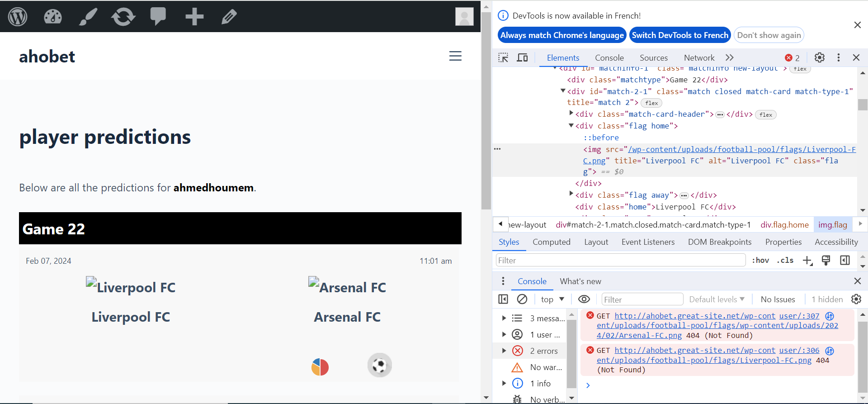Open the Default levels dropdown

[x=717, y=299]
